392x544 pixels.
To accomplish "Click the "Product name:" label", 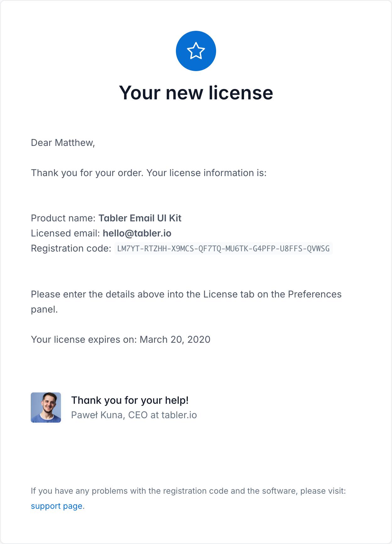I will pos(63,218).
